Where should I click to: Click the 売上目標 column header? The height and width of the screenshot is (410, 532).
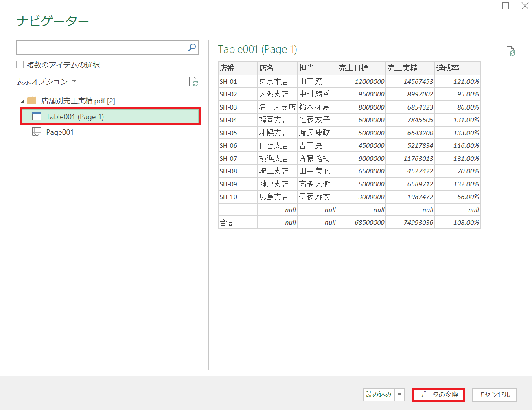point(361,68)
